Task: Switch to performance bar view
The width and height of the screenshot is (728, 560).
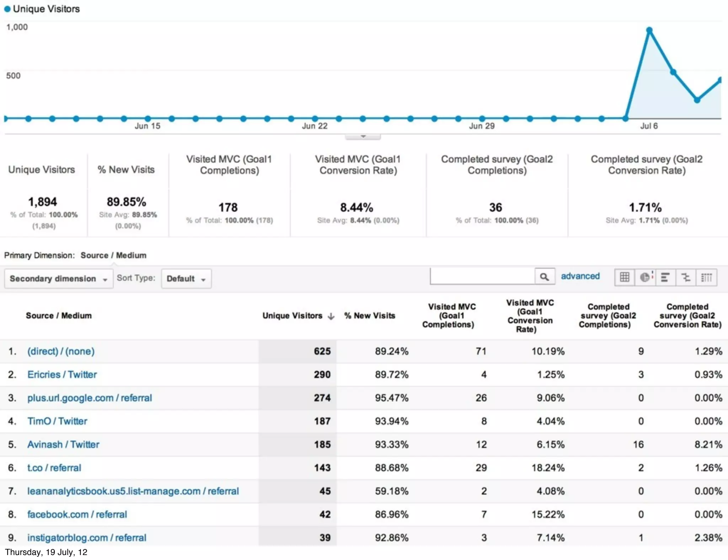Action: pyautogui.click(x=665, y=277)
